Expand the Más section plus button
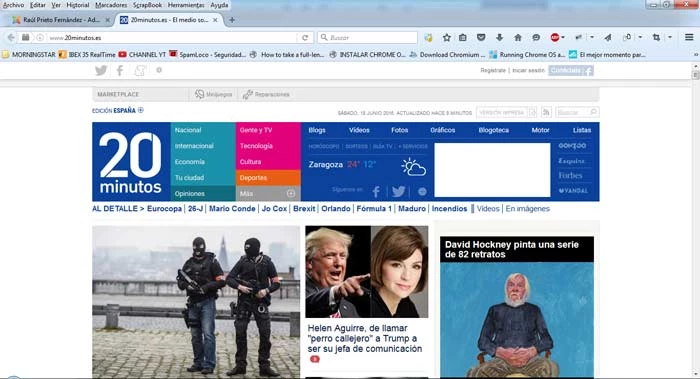Image resolution: width=700 pixels, height=379 pixels. [291, 193]
